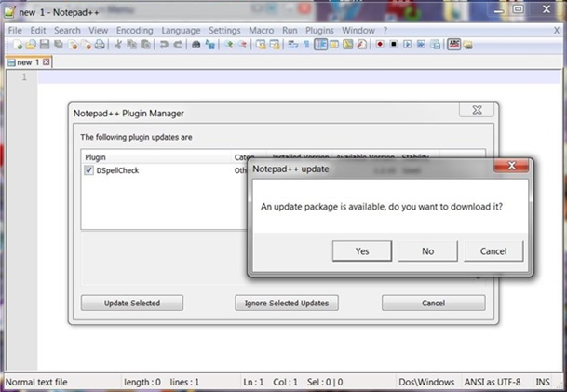Open the Search menu
The height and width of the screenshot is (392, 567).
[x=67, y=31]
